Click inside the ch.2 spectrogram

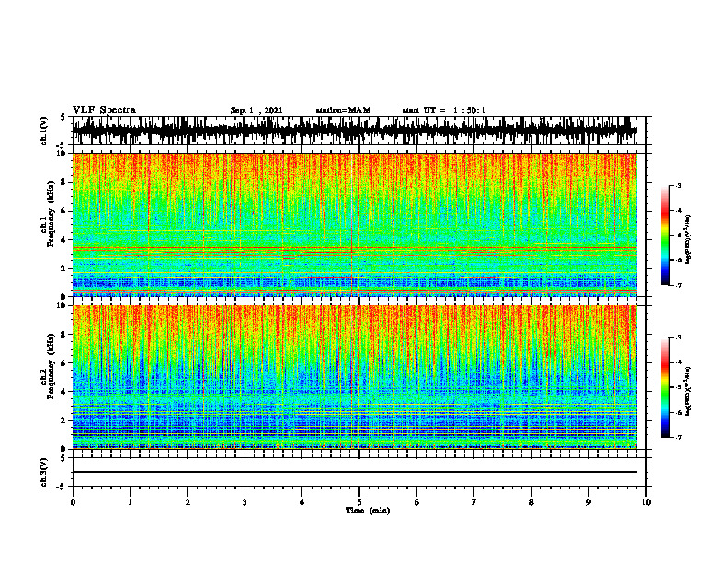click(x=355, y=377)
